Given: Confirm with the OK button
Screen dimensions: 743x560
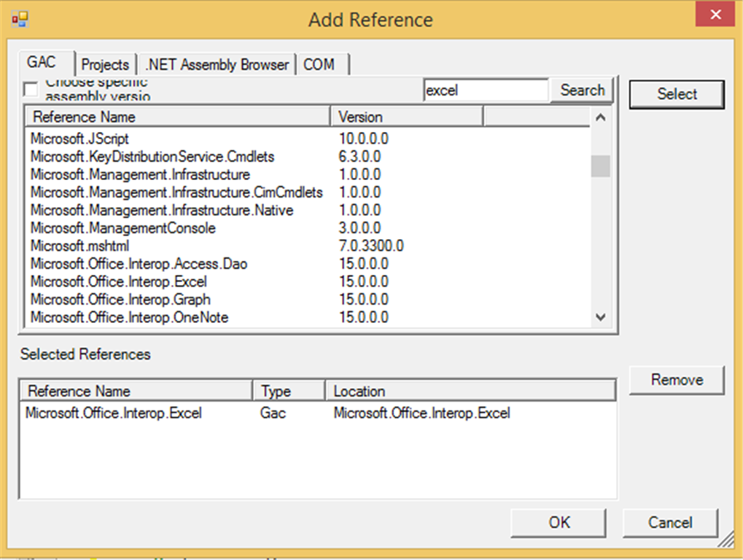Looking at the screenshot, I should point(559,523).
